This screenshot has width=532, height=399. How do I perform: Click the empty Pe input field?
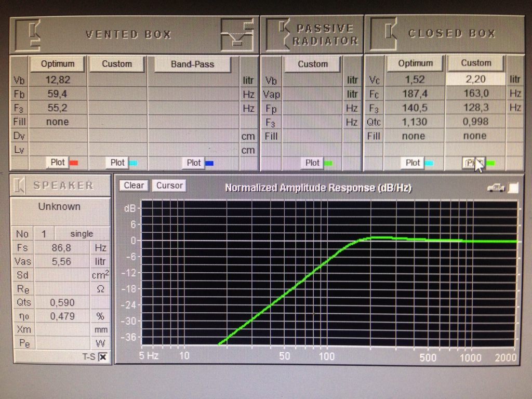coord(62,343)
